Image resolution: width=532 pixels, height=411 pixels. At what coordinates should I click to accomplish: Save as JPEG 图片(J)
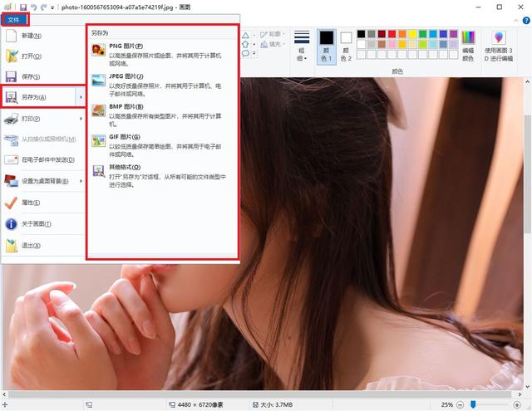coord(162,85)
